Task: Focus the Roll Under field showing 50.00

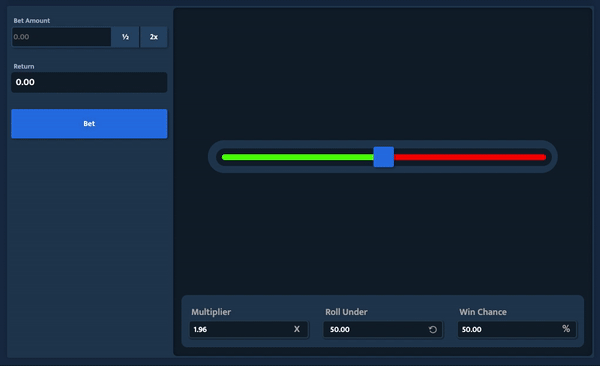Action: click(383, 329)
